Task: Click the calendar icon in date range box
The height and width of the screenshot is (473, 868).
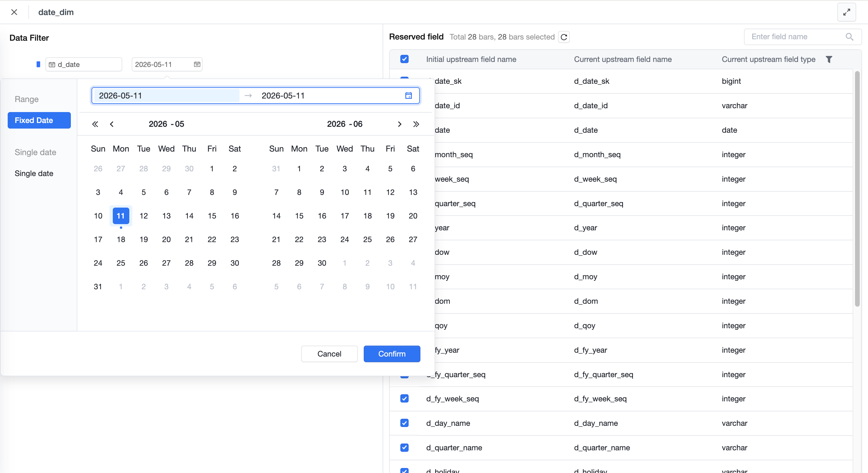Action: point(408,96)
